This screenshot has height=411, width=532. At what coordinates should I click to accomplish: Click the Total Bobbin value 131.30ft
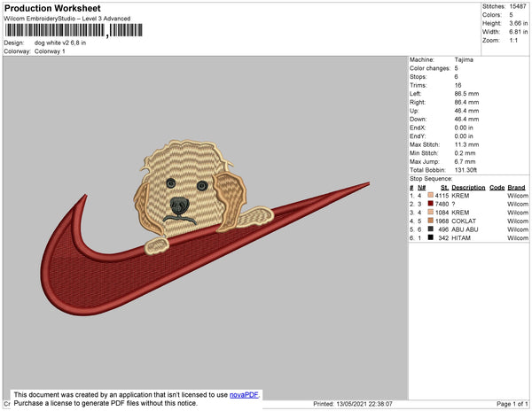pyautogui.click(x=465, y=170)
